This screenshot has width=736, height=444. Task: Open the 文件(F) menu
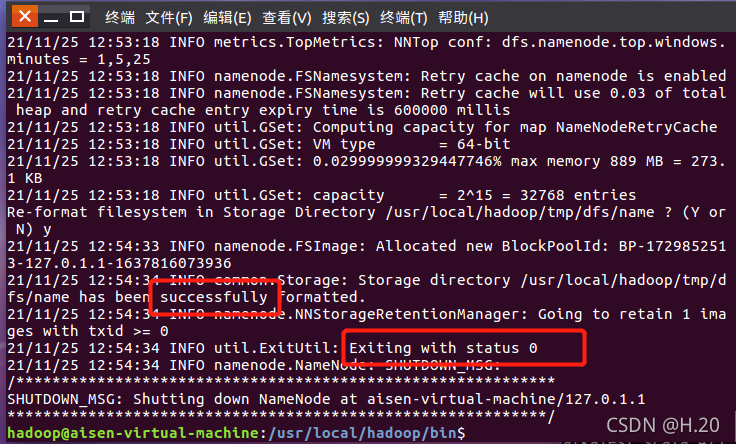point(169,18)
